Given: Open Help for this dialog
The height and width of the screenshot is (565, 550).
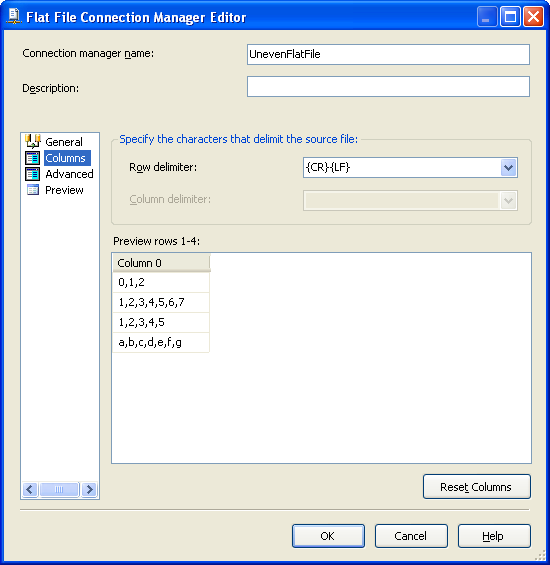Looking at the screenshot, I should (494, 536).
